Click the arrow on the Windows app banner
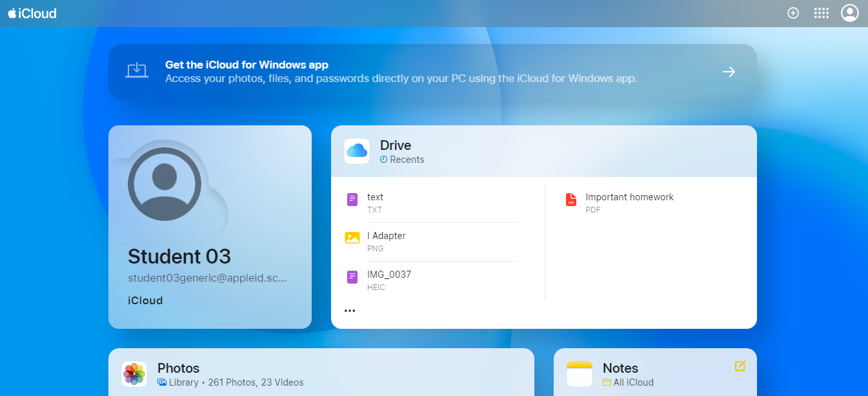 pyautogui.click(x=729, y=72)
